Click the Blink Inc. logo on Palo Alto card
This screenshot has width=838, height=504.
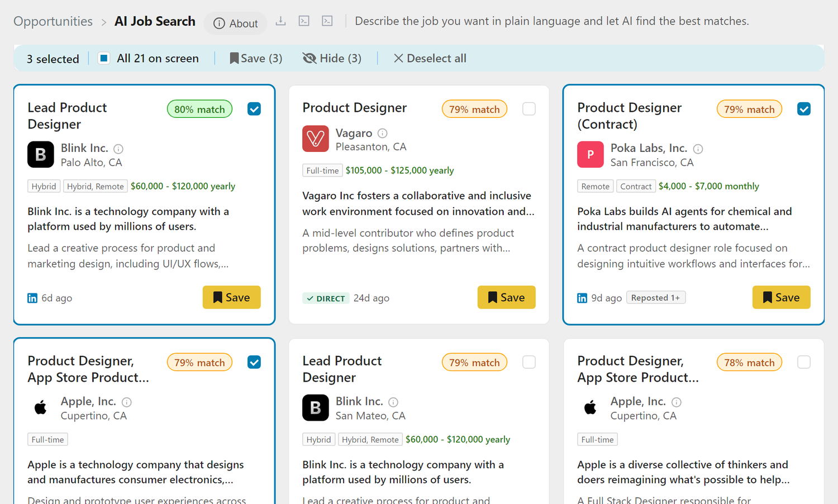[x=41, y=155]
